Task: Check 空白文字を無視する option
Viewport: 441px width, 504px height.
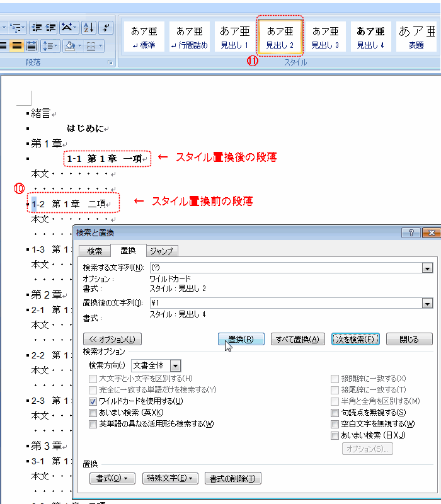Action: click(x=335, y=424)
